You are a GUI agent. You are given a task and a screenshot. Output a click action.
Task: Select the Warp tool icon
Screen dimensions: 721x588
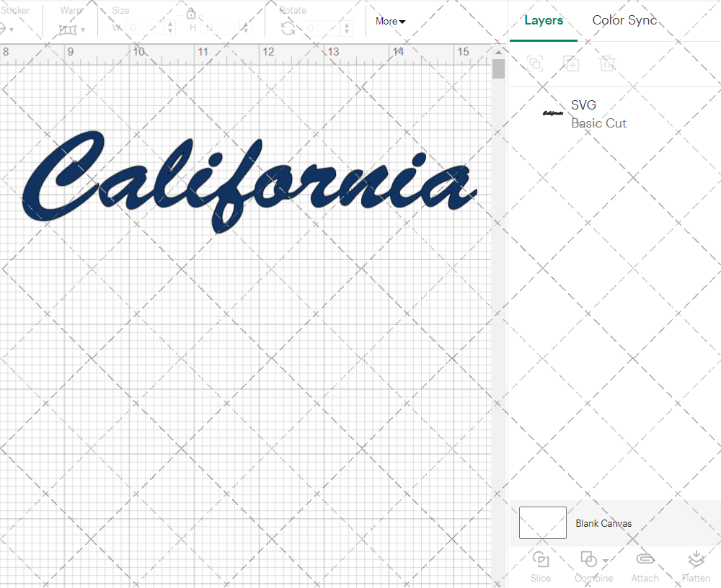coord(68,29)
